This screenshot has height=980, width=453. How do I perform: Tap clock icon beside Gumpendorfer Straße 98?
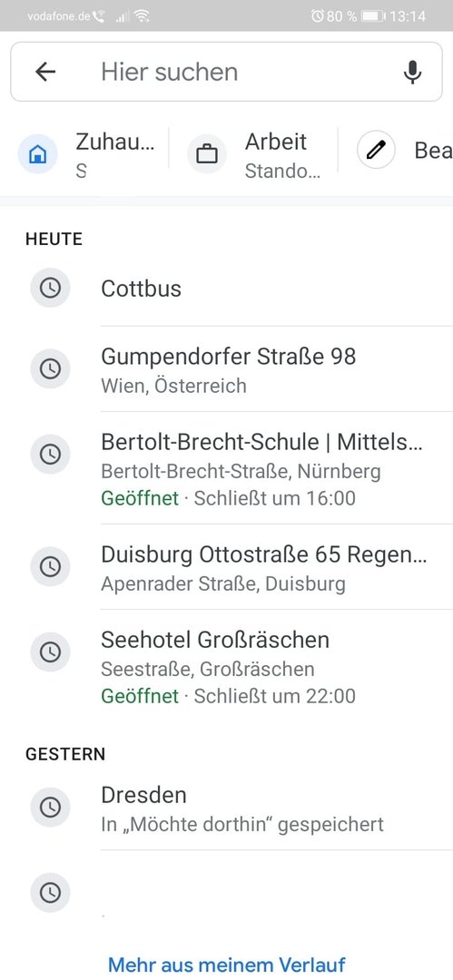(x=50, y=368)
